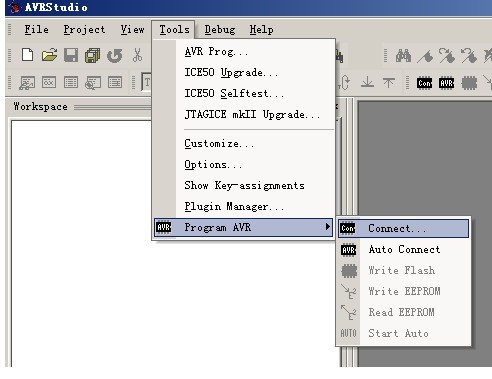Viewport: 492px width, 379px height.
Task: Open the File menu
Action: tap(36, 30)
